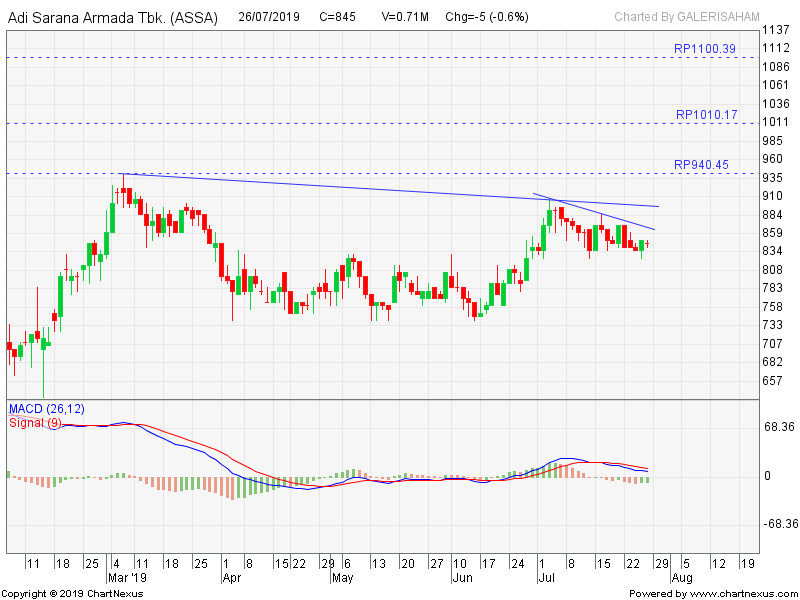The width and height of the screenshot is (800, 600).
Task: Click the price axis value '910'
Action: point(772,196)
